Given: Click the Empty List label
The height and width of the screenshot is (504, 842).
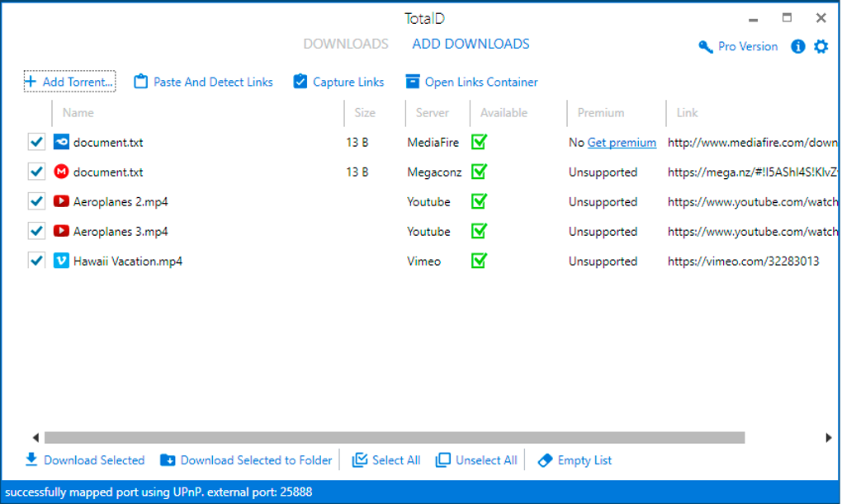Looking at the screenshot, I should coord(584,460).
